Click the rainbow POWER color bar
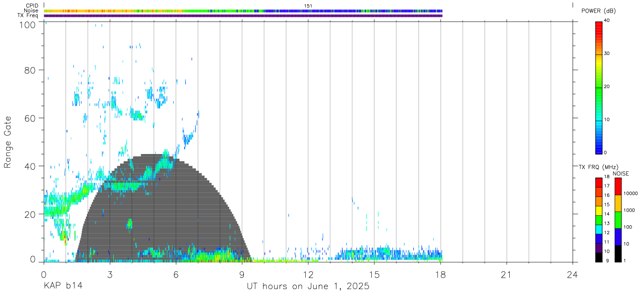This screenshot has width=644, height=297. click(x=599, y=87)
